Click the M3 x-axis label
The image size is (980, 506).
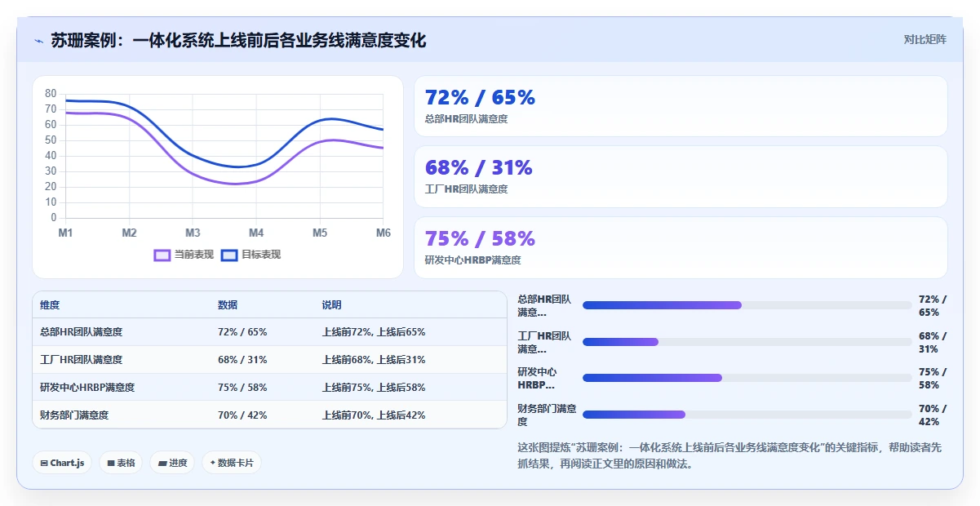193,233
